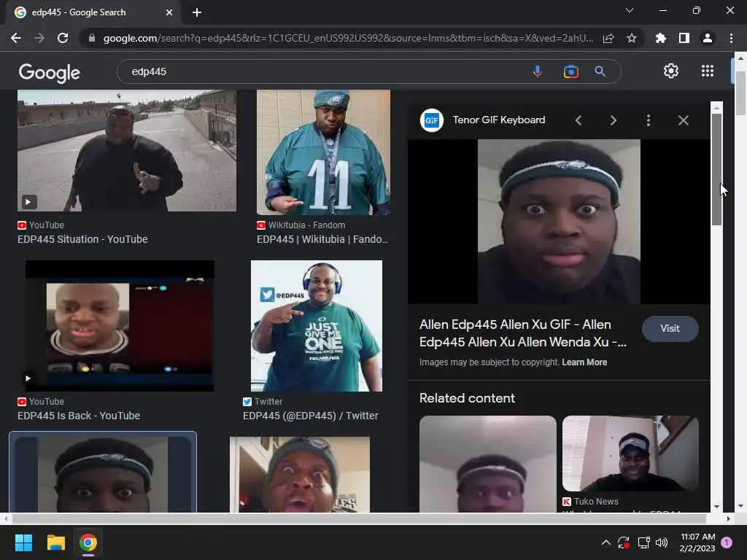Close the image preview panel
The height and width of the screenshot is (560, 747).
[683, 120]
